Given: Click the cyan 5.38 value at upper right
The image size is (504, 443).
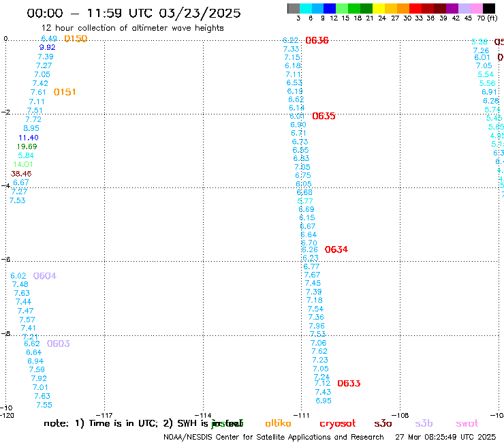Looking at the screenshot, I should point(479,42).
